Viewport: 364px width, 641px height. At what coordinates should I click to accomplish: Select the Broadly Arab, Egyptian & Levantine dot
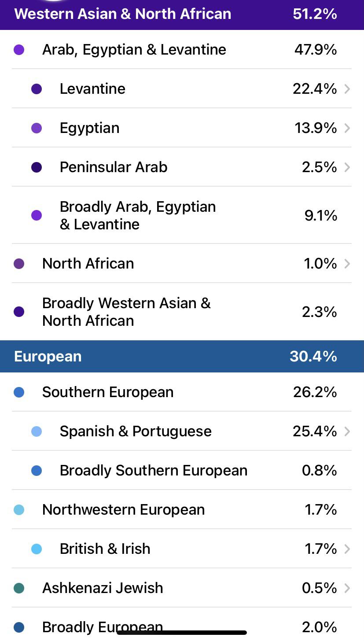37,215
